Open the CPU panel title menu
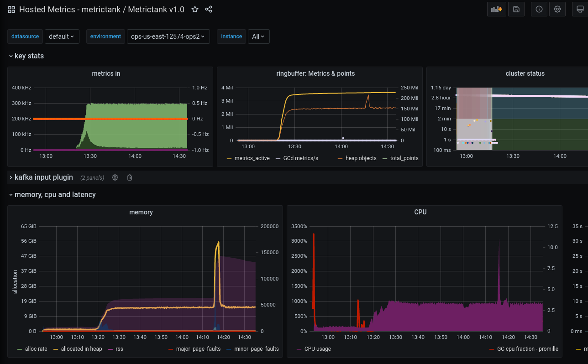 tap(420, 212)
